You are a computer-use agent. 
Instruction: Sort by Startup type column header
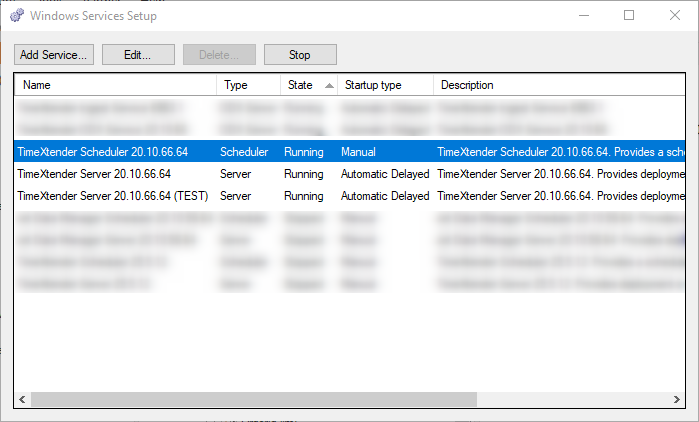[386, 85]
